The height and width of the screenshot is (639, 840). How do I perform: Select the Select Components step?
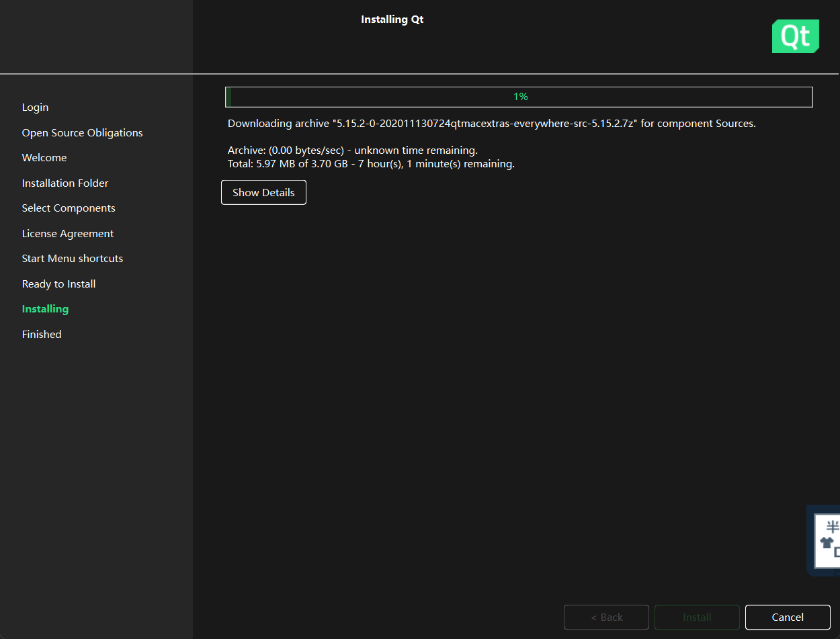tap(69, 208)
